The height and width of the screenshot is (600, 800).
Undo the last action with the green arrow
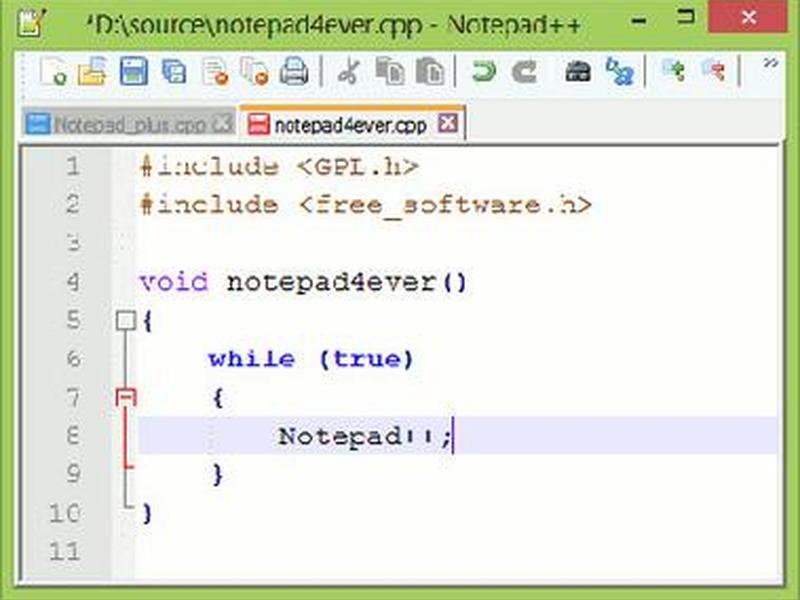(x=483, y=71)
